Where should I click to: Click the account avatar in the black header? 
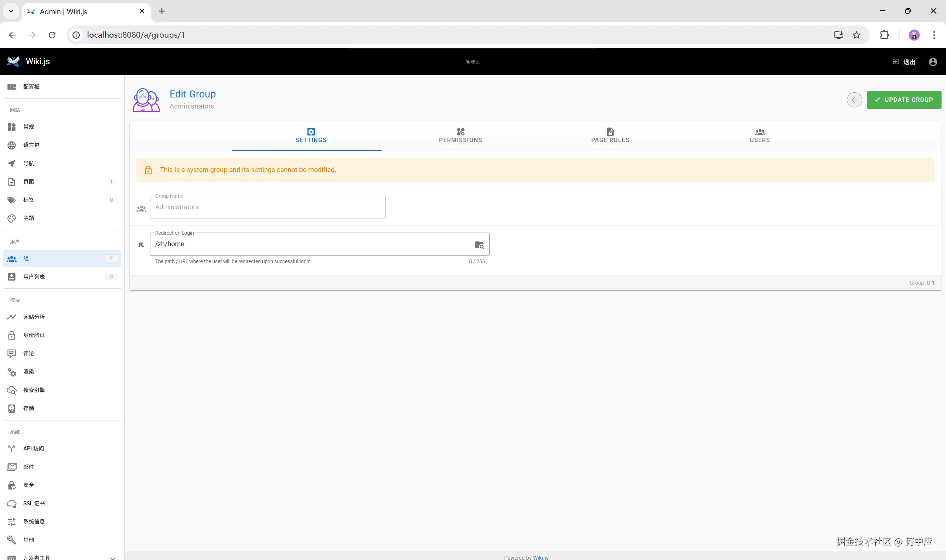pyautogui.click(x=932, y=62)
